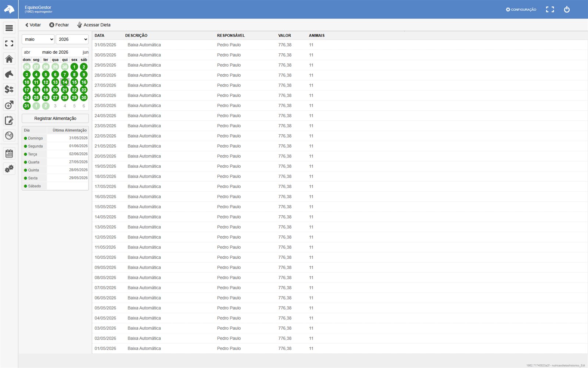588x368 pixels.
Task: Navigate to previous month abr
Action: click(x=27, y=52)
